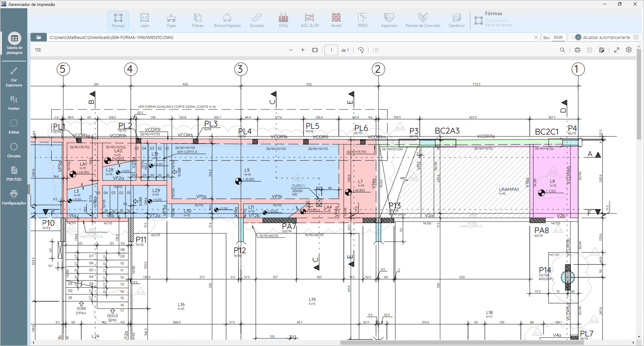Click the zoom in plus button
This screenshot has width=644, height=346.
(303, 50)
